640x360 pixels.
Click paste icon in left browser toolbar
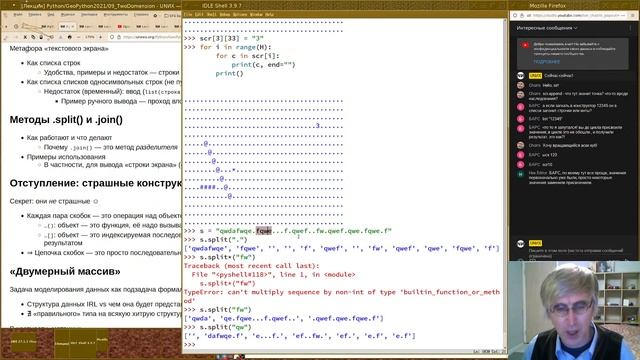pyautogui.click(x=41, y=37)
